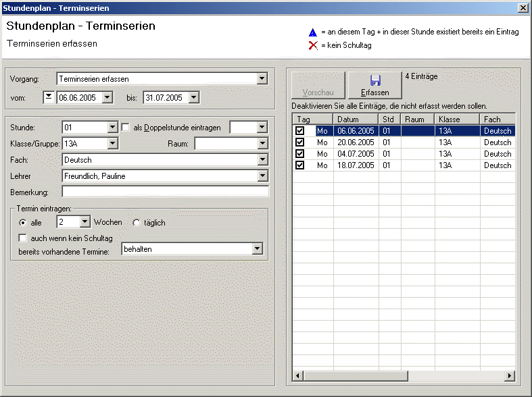The width and height of the screenshot is (532, 397).
Task: Click the Datum column header
Action: [356, 120]
